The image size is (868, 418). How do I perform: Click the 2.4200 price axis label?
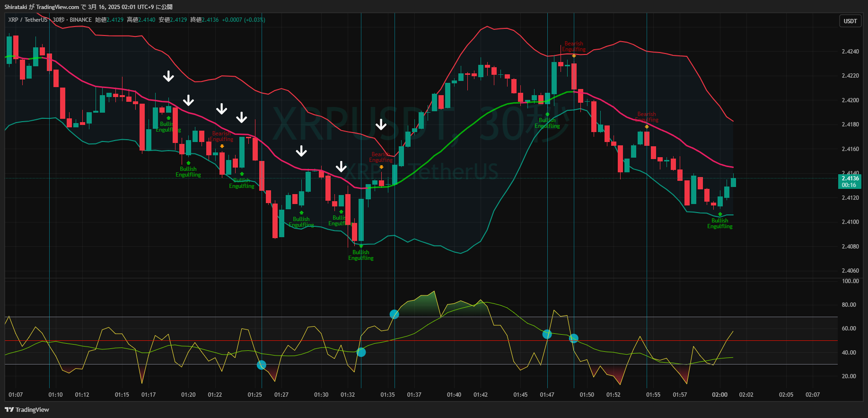tap(850, 100)
